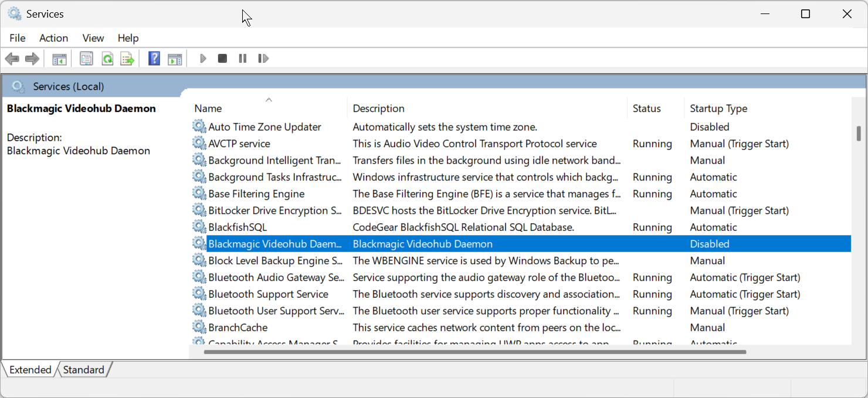Screen dimensions: 868x398
Task: Click the Back arrow in the toolbar
Action: click(x=12, y=59)
